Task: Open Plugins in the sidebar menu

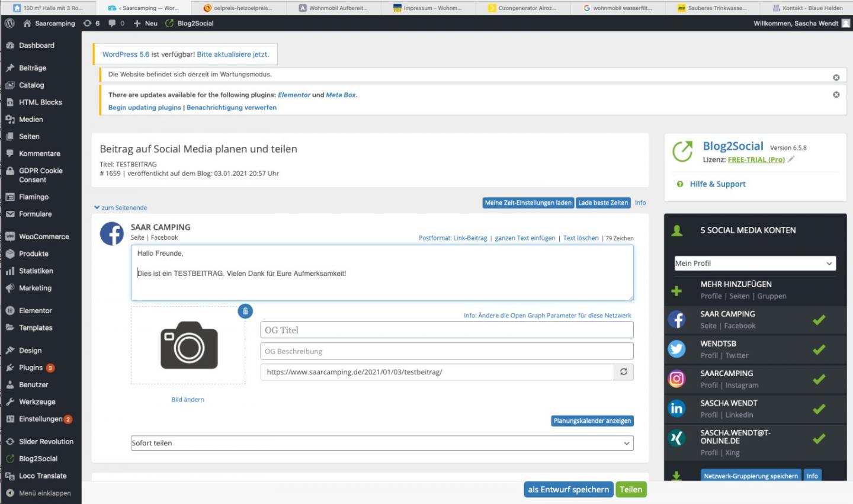Action: [31, 368]
